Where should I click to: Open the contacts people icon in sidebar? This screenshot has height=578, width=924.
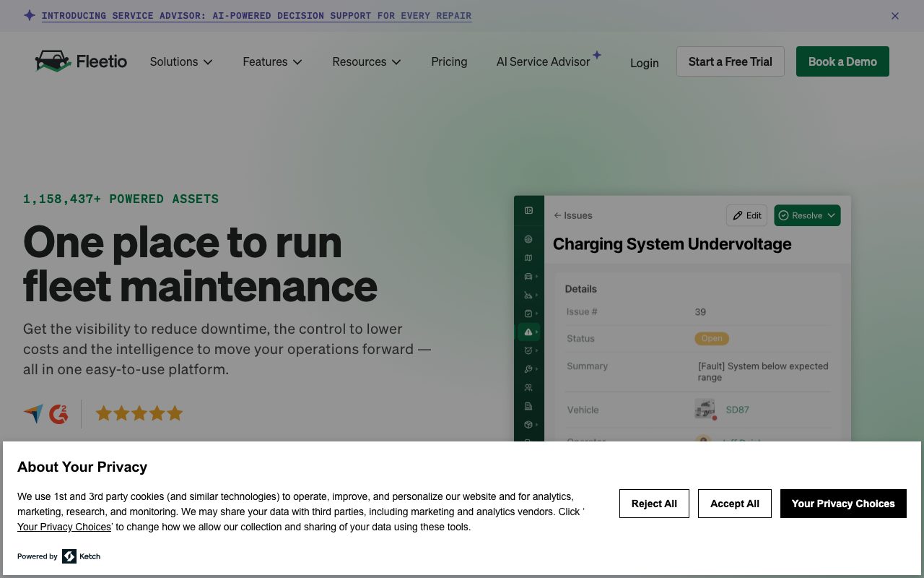pyautogui.click(x=528, y=388)
